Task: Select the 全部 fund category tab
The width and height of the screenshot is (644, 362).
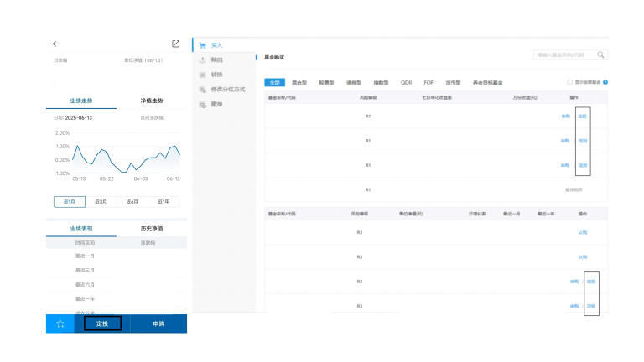Action: 275,82
